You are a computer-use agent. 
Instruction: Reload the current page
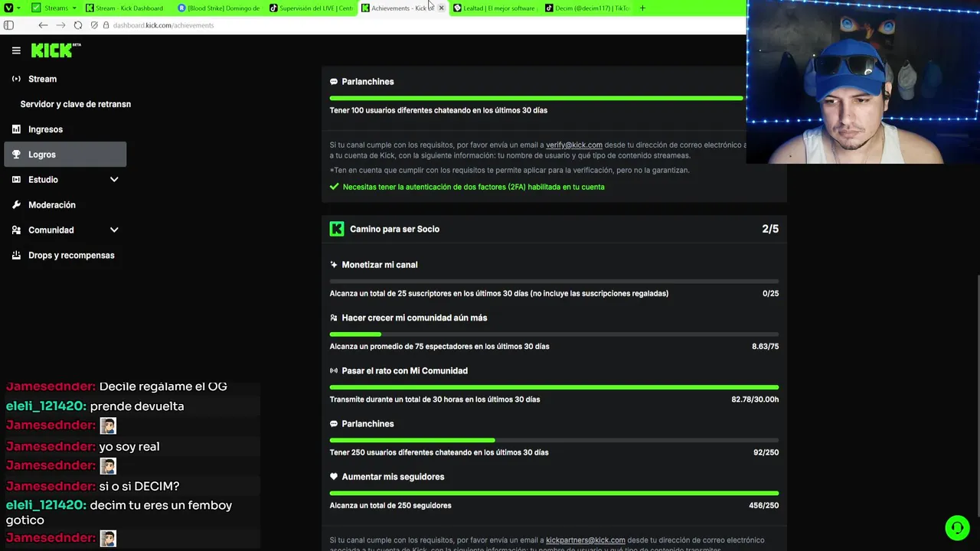[78, 25]
